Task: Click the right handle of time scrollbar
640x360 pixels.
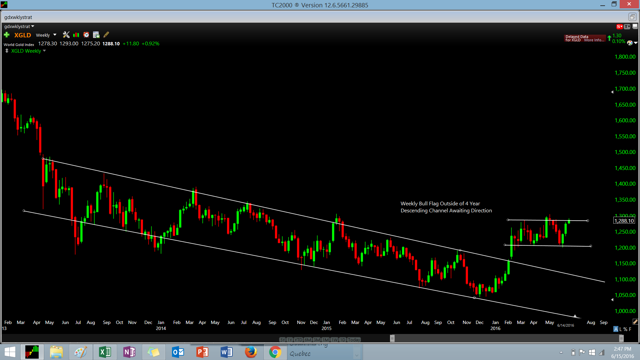Action: (621, 338)
